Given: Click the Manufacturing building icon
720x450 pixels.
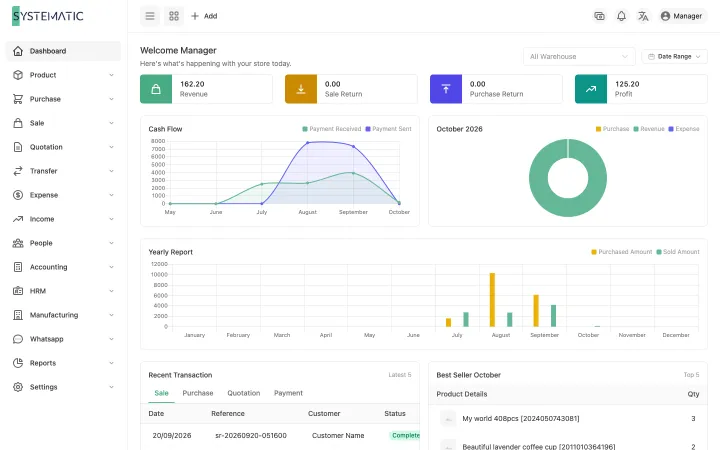Looking at the screenshot, I should (18, 315).
